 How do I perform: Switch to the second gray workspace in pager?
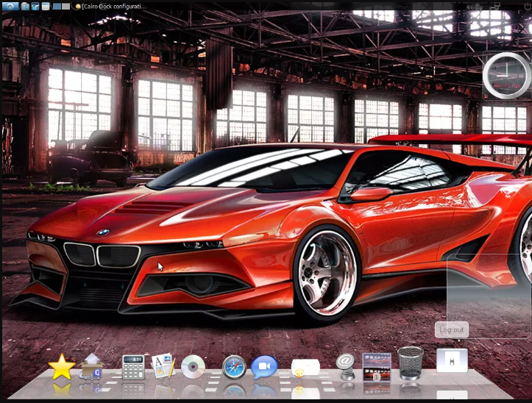(65, 7)
